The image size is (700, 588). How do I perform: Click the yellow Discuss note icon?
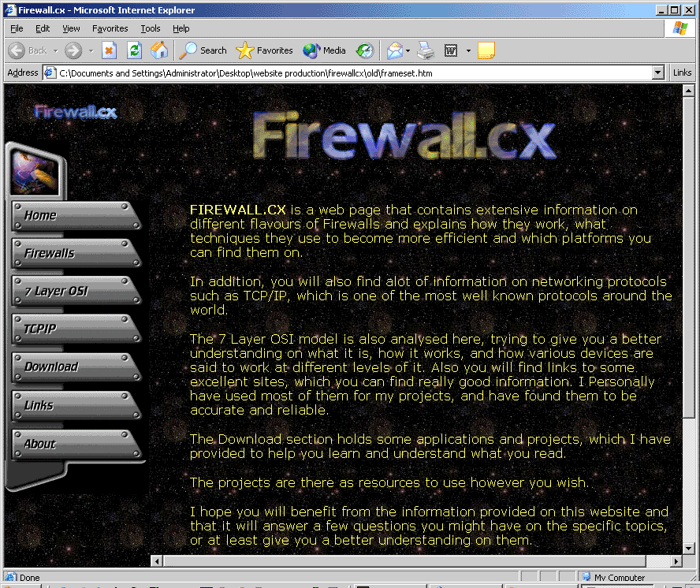[x=486, y=50]
